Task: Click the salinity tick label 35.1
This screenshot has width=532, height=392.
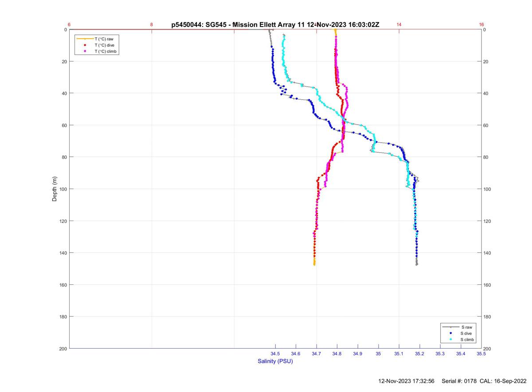Action: pos(399,354)
